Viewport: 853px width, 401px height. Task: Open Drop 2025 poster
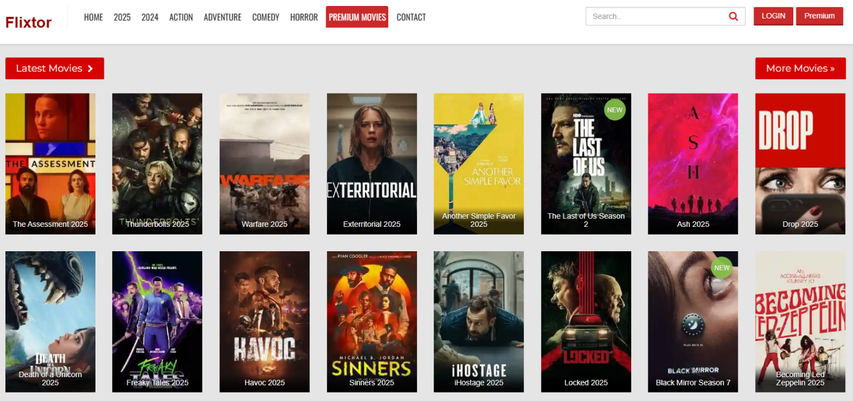[x=800, y=164]
